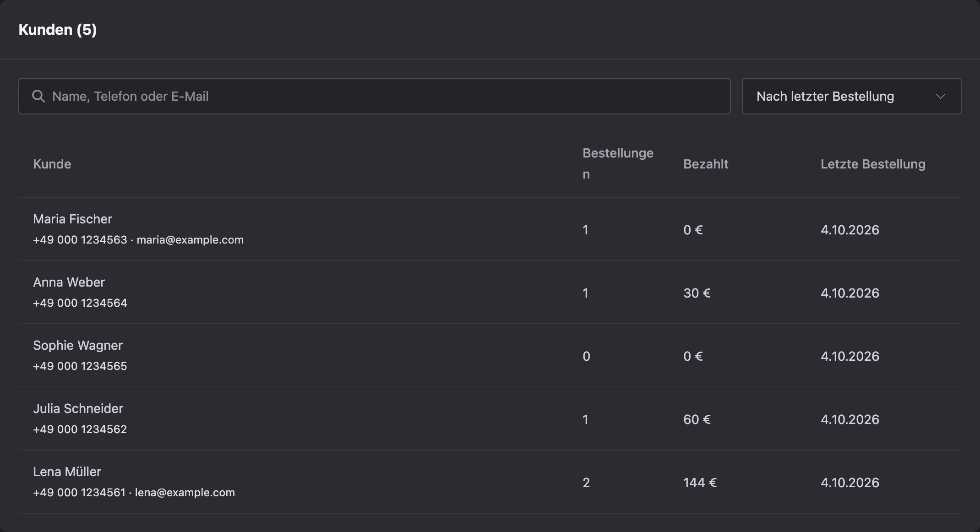This screenshot has height=532, width=980.
Task: Click the Letzte Bestellung column header
Action: 873,164
